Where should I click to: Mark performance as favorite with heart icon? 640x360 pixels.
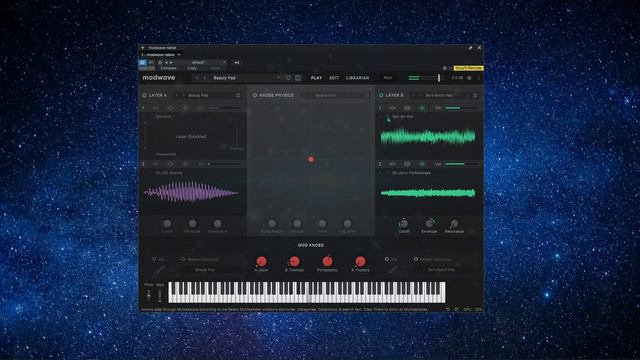288,78
